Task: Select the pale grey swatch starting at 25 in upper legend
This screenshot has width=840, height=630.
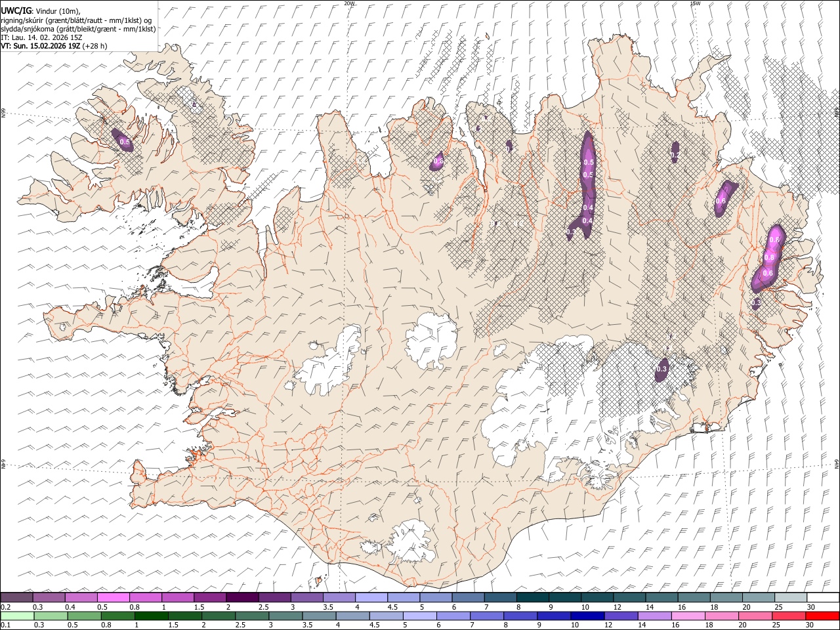Action: [791, 597]
